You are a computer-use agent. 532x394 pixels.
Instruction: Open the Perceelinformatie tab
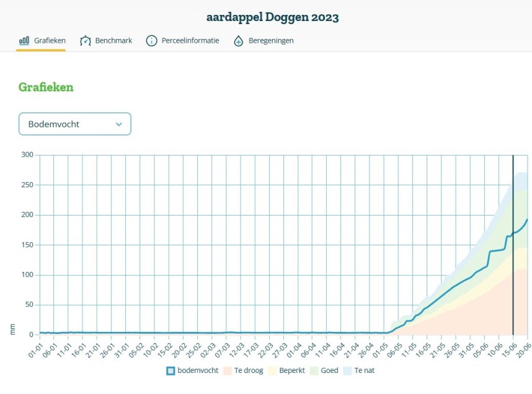[190, 41]
